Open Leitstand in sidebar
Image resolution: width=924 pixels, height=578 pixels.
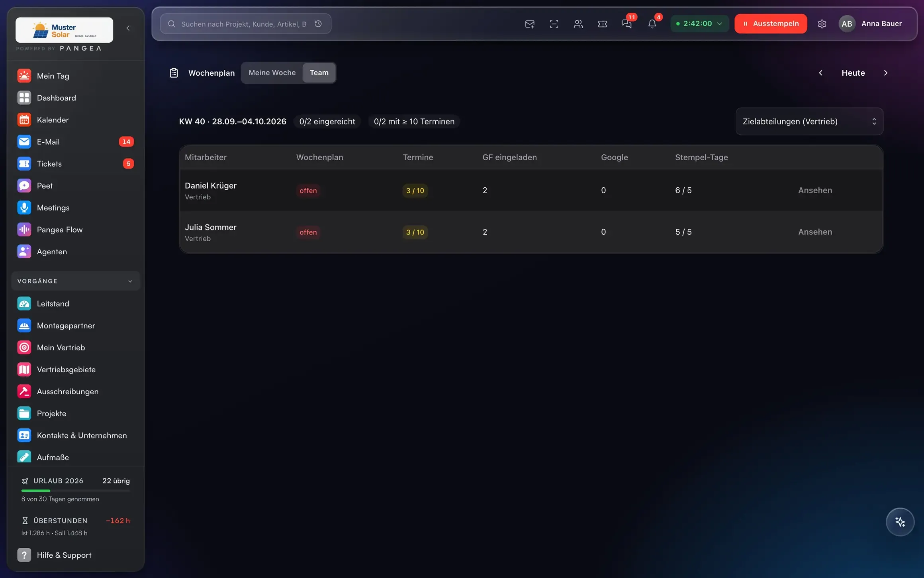(76, 303)
